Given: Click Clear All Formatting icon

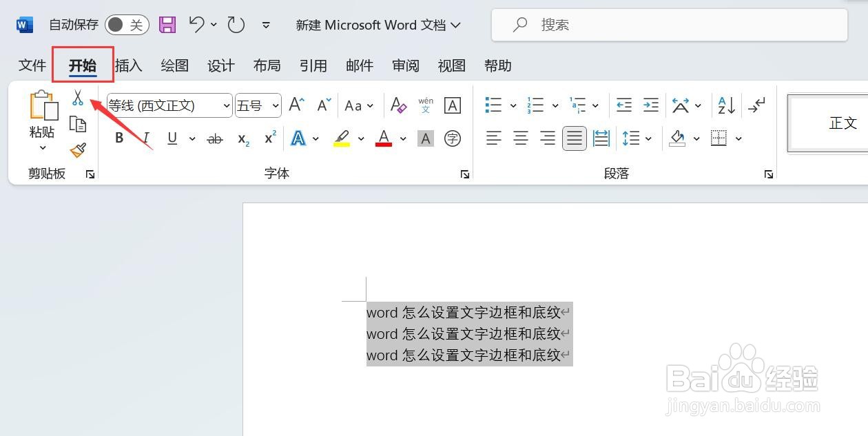Looking at the screenshot, I should 398,105.
